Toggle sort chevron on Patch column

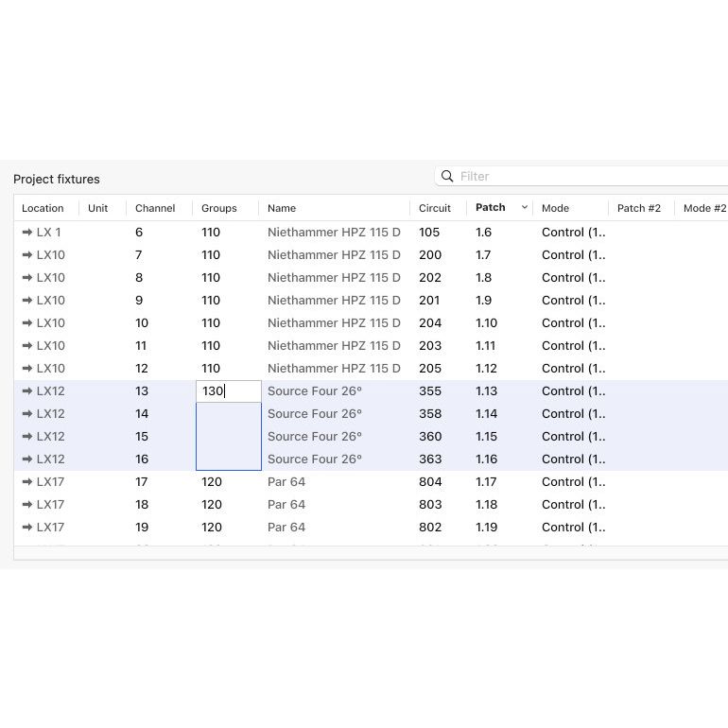coord(525,208)
